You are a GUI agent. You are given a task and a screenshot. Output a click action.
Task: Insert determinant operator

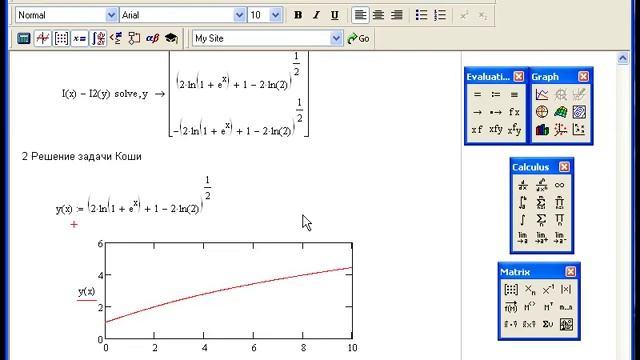click(x=566, y=290)
